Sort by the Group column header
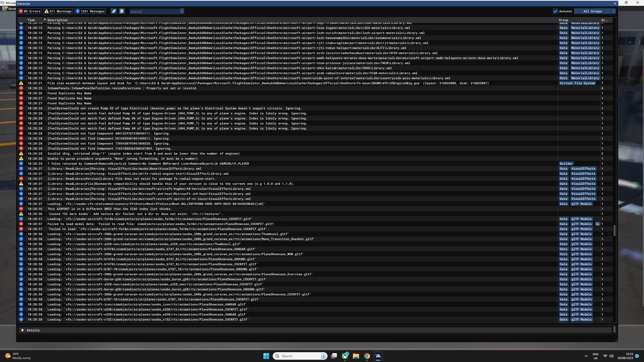 click(x=563, y=20)
